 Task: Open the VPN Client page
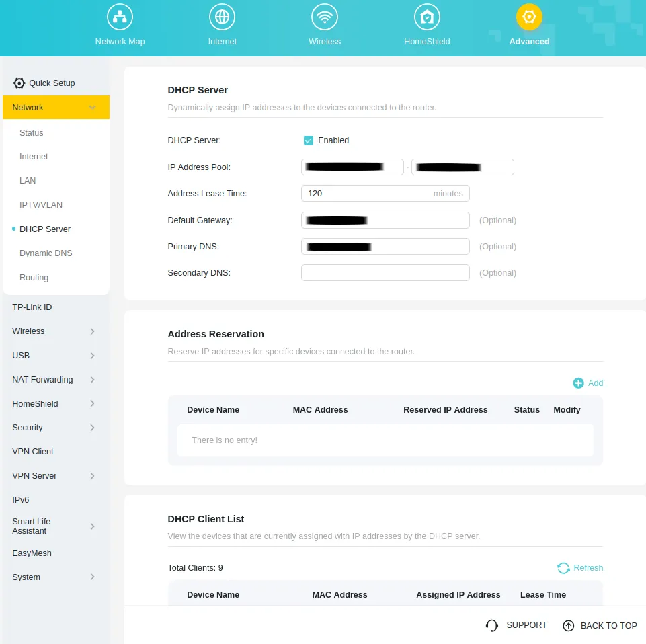click(33, 452)
